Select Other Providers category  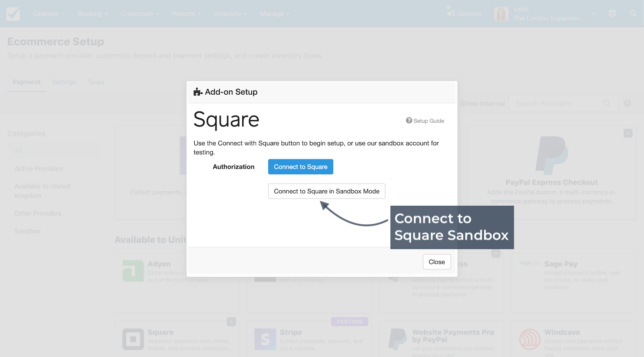(x=38, y=213)
